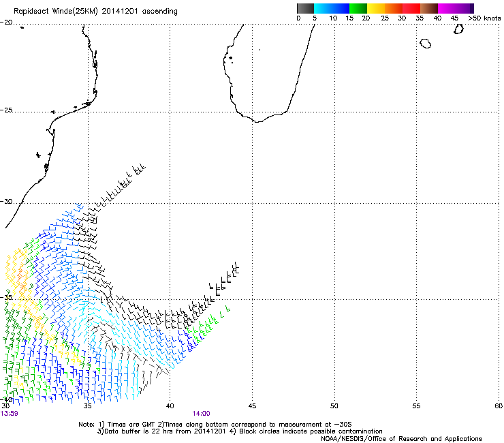Click the gray 0-5 knots legend segment
Screen dimensions: 504x443
pos(306,8)
